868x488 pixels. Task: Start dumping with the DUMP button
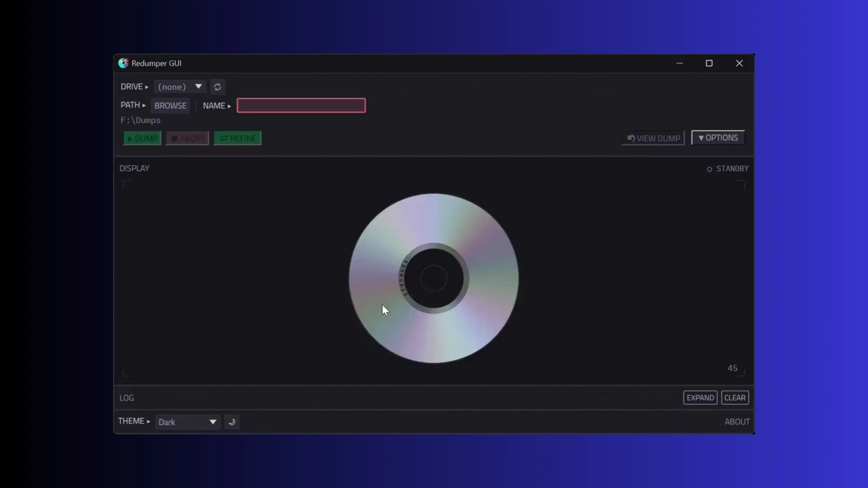(x=142, y=138)
